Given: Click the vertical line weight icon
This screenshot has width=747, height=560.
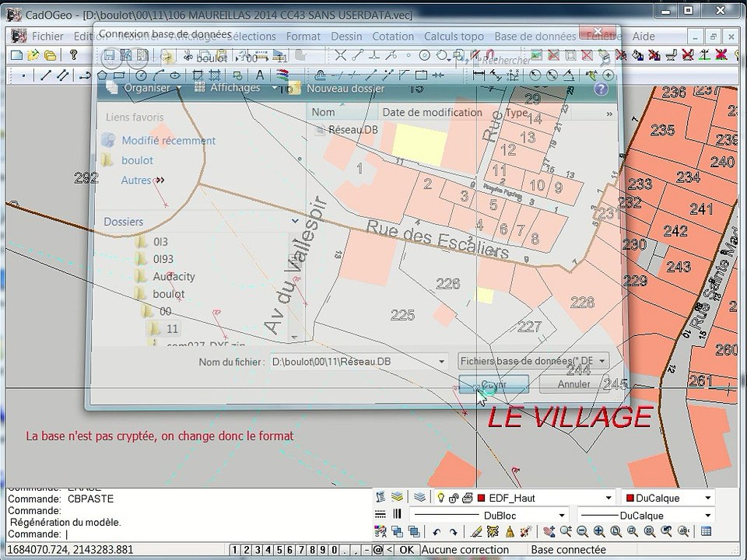Looking at the screenshot, I should point(398,514).
